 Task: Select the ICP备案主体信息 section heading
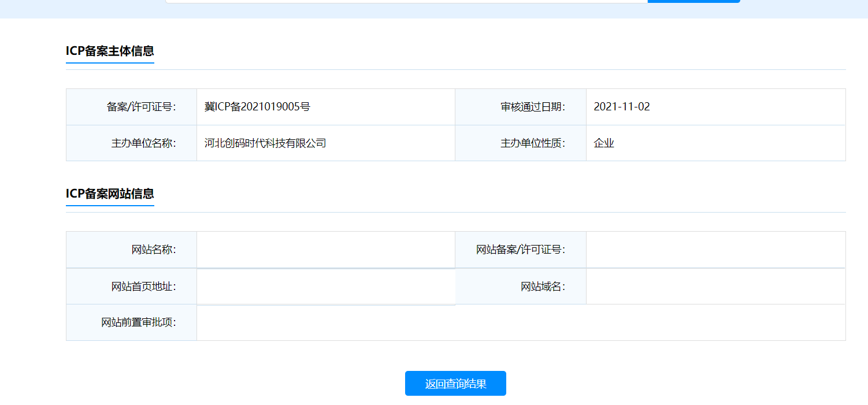(x=110, y=51)
